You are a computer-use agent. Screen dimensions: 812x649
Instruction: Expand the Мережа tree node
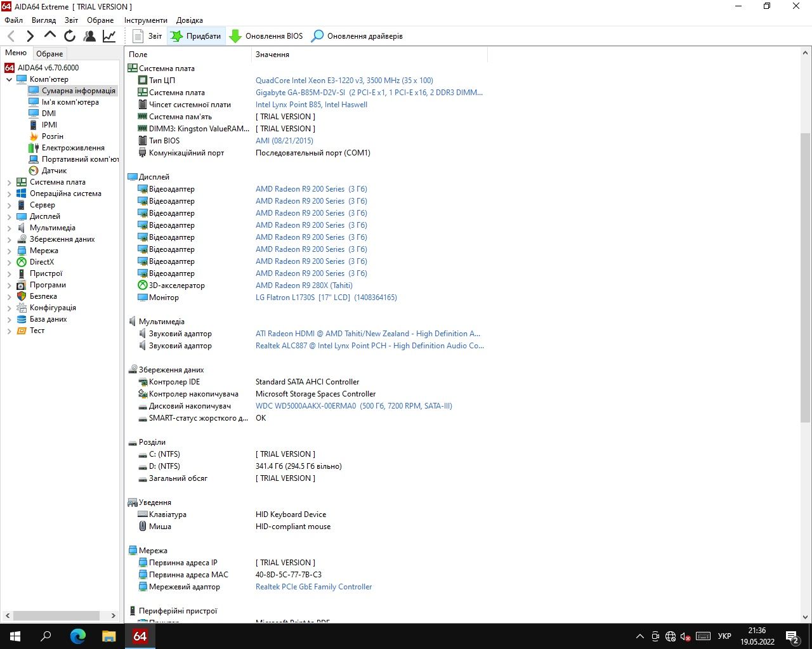click(9, 251)
